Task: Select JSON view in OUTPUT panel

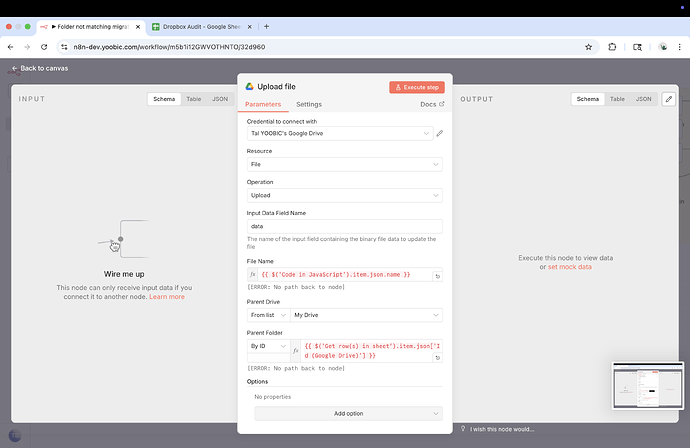Action: coord(643,99)
